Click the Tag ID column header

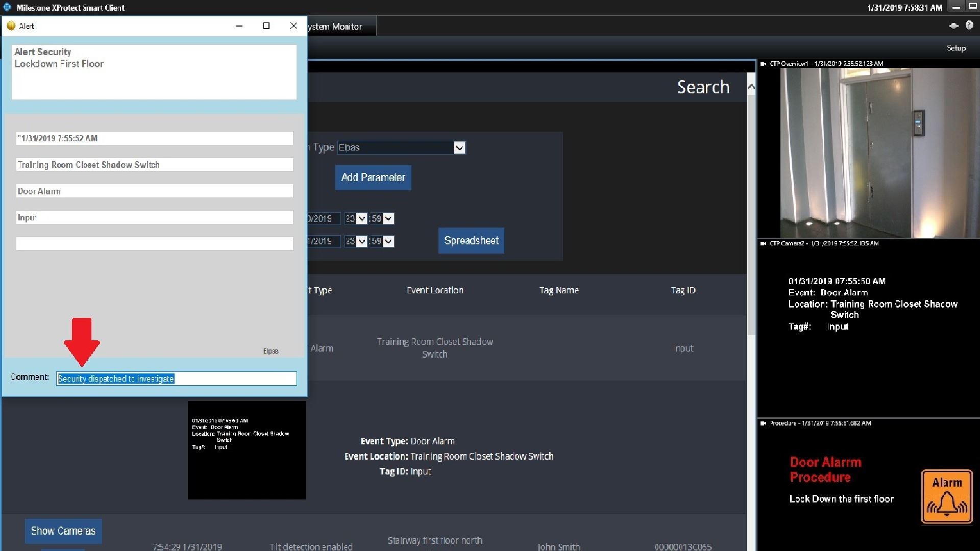[x=683, y=290]
